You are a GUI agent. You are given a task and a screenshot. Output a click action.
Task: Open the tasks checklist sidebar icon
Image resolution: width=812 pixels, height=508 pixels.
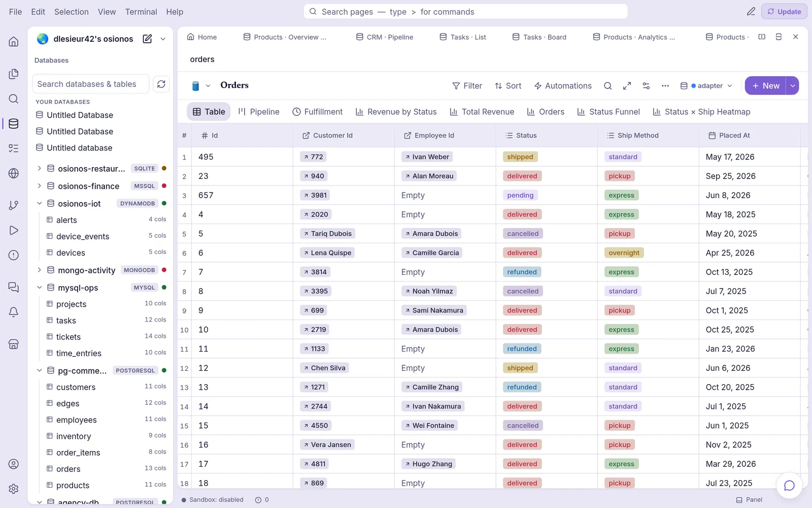(x=14, y=148)
